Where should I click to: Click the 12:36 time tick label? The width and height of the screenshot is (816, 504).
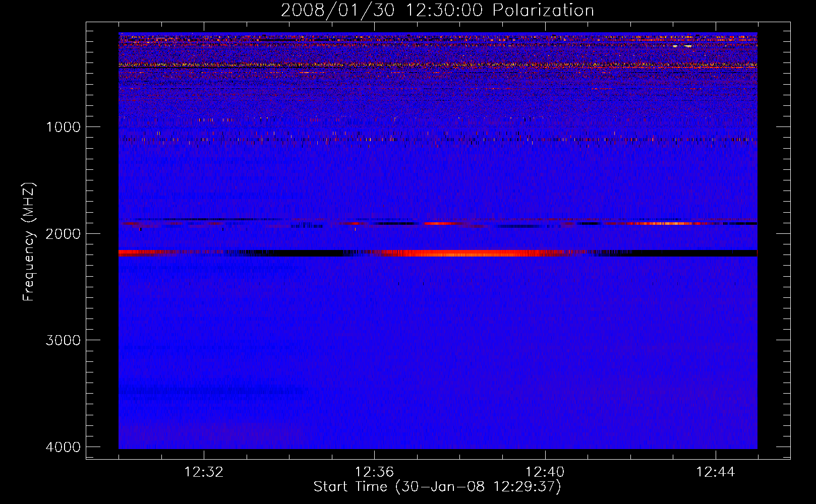[374, 472]
